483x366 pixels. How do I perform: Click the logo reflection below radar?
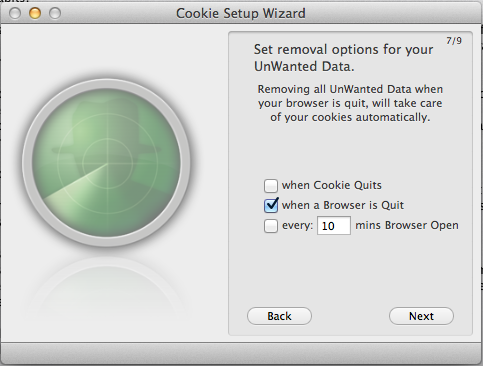(x=107, y=287)
